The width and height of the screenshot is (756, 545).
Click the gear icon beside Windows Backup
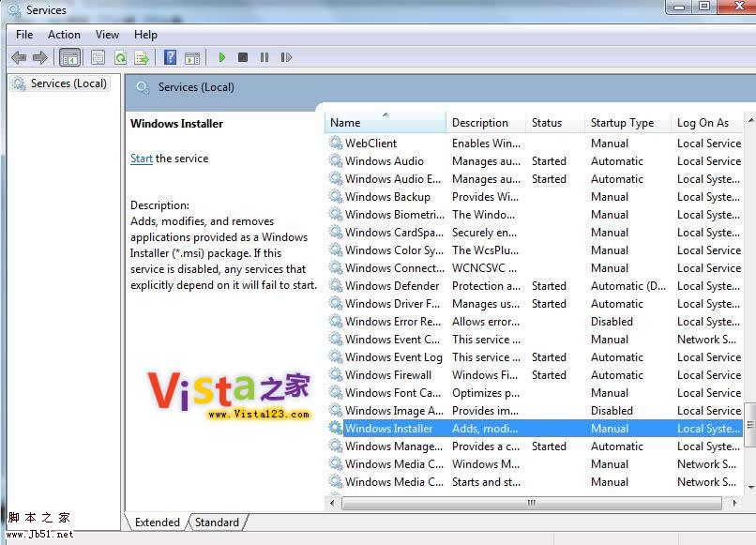coord(336,196)
